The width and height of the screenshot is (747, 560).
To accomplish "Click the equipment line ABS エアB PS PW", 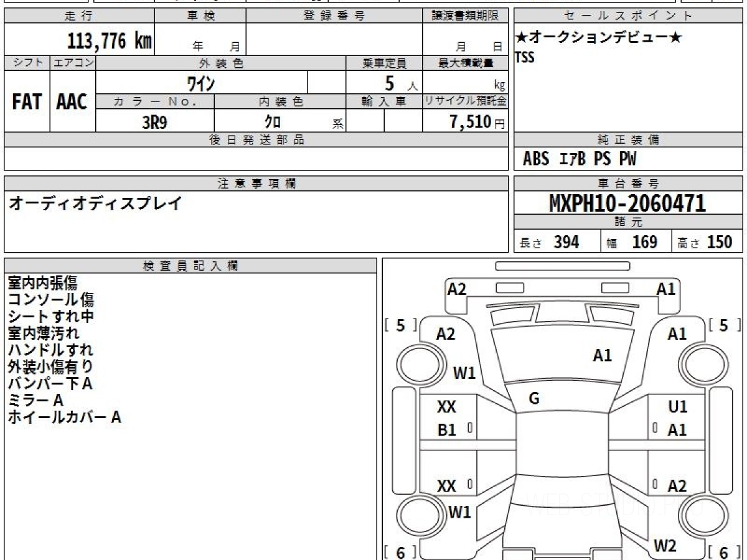I will pyautogui.click(x=580, y=159).
